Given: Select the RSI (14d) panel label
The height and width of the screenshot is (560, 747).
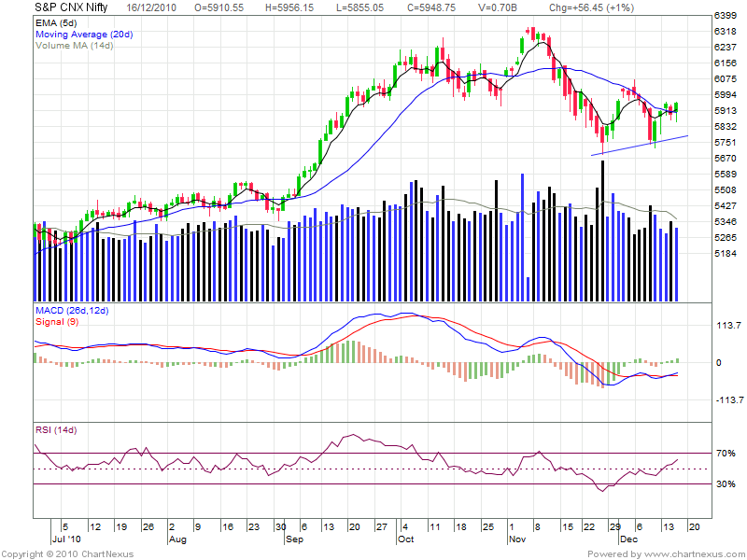Looking at the screenshot, I should (x=55, y=430).
